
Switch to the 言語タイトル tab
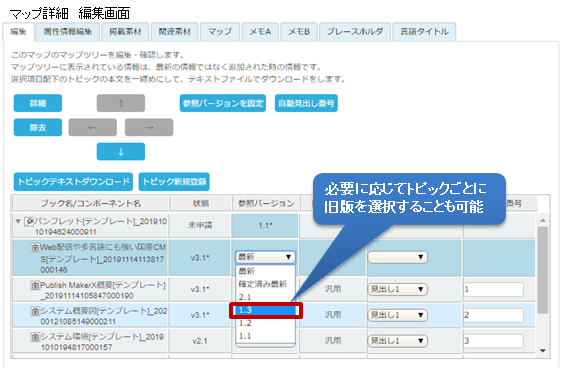[424, 32]
